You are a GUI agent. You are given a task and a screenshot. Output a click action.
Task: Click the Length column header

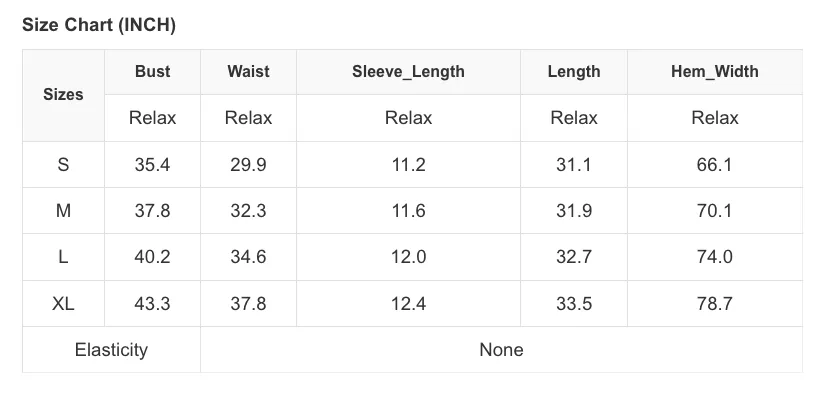pos(574,72)
